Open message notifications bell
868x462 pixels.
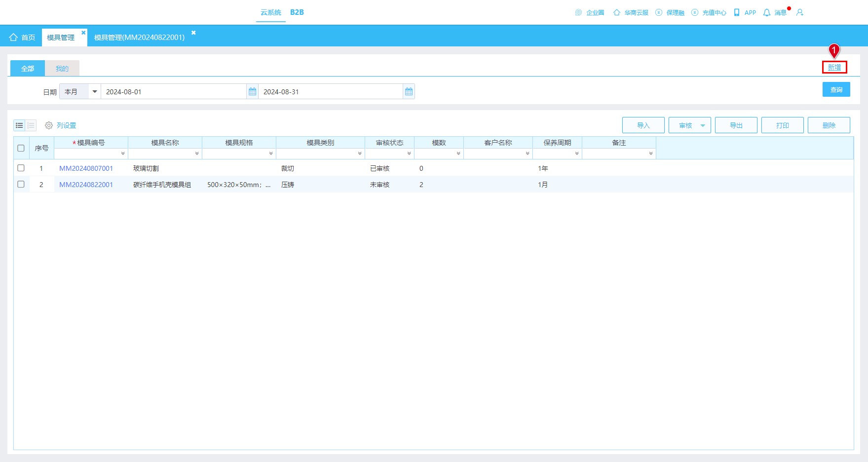(767, 12)
